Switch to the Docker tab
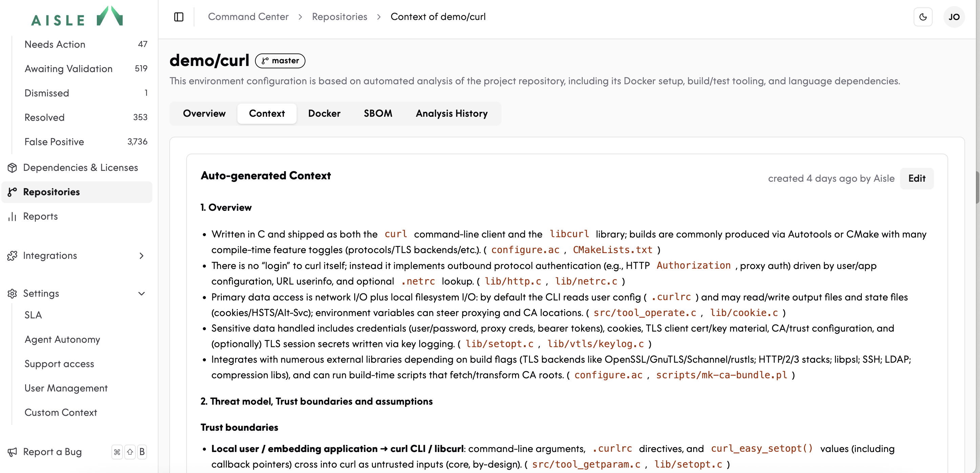Image resolution: width=980 pixels, height=473 pixels. [x=324, y=113]
